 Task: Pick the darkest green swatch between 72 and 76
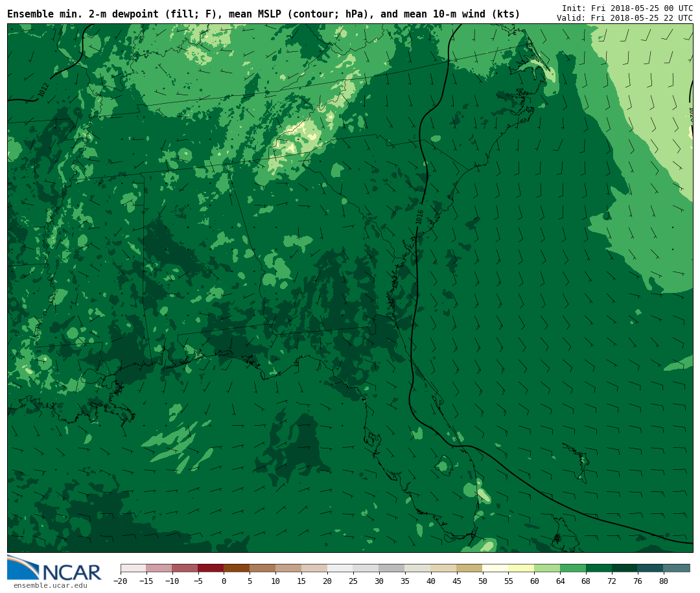point(625,568)
